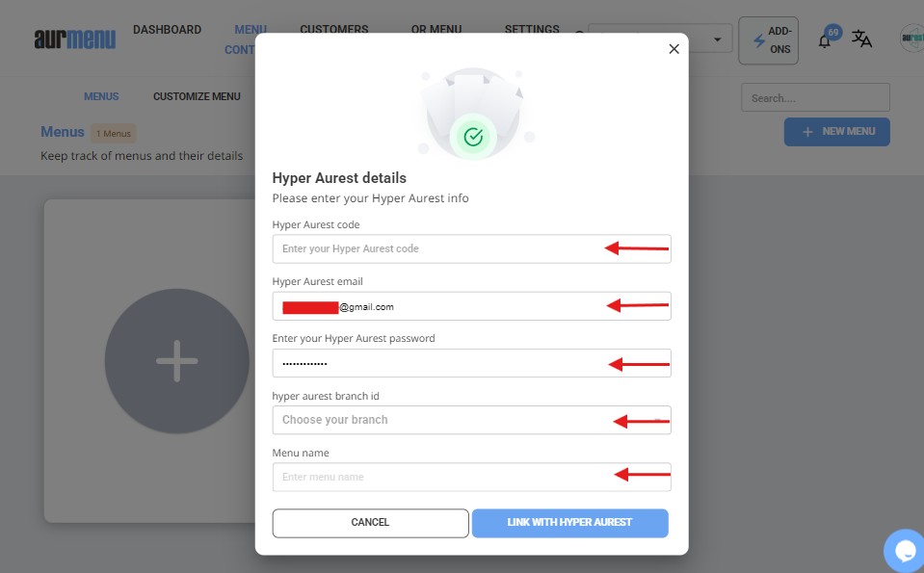Click the notification bell icon
The height and width of the screenshot is (573, 924).
pyautogui.click(x=825, y=40)
